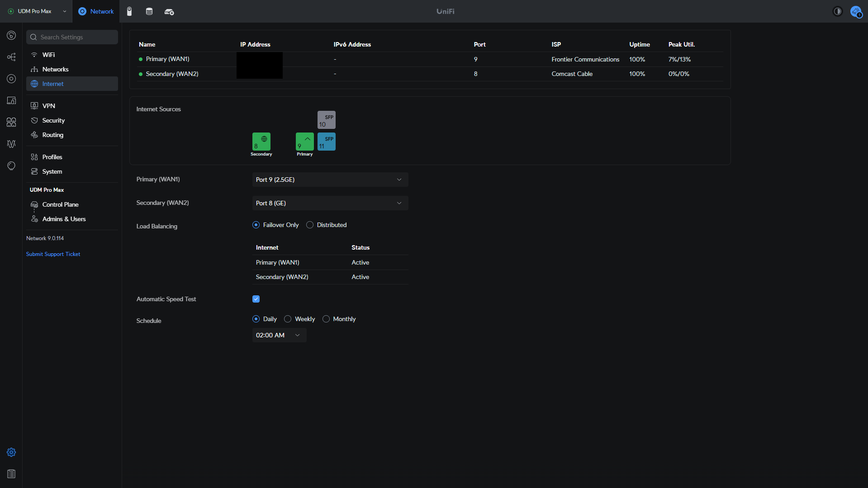The width and height of the screenshot is (868, 488).
Task: Click the WiFi icon in settings sidebar
Action: click(34, 55)
